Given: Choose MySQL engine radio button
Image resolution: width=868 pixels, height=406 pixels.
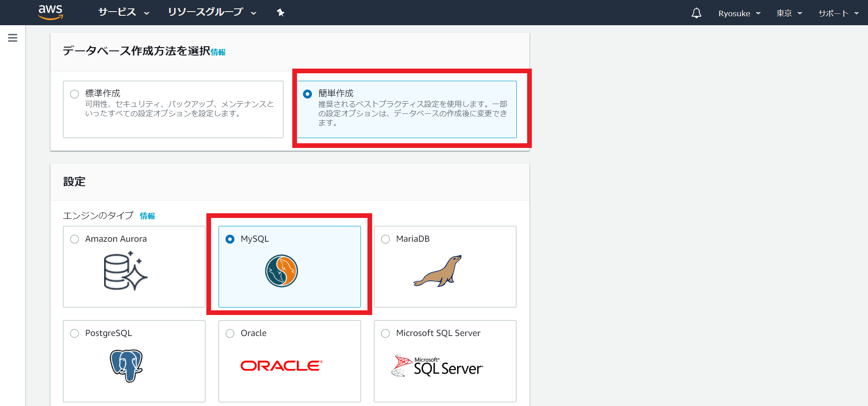Looking at the screenshot, I should click(230, 239).
